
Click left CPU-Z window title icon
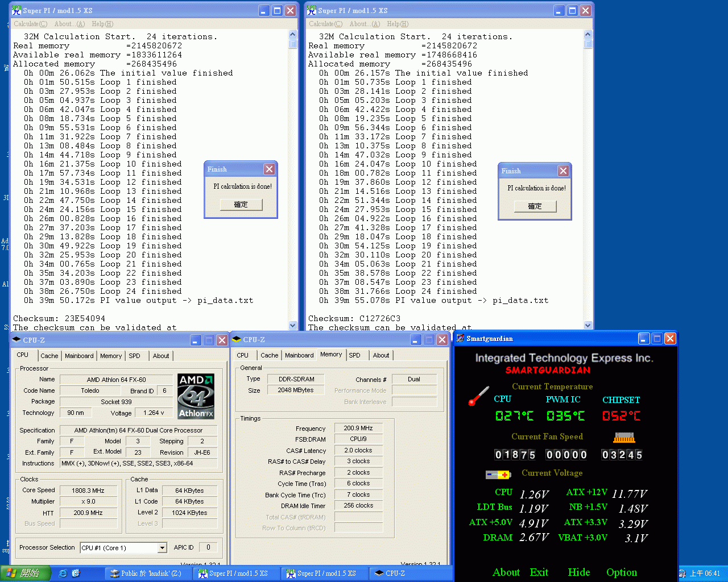(x=17, y=340)
